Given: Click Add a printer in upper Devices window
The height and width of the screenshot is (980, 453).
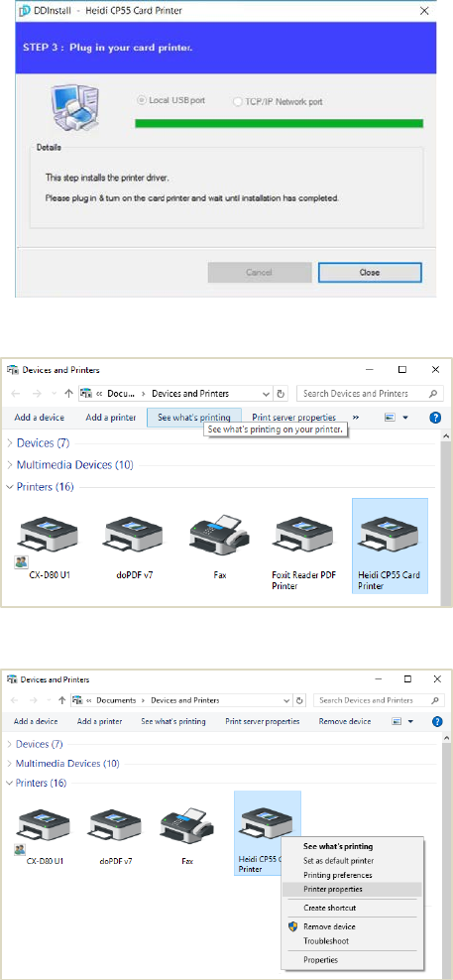Looking at the screenshot, I should pyautogui.click(x=111, y=418).
